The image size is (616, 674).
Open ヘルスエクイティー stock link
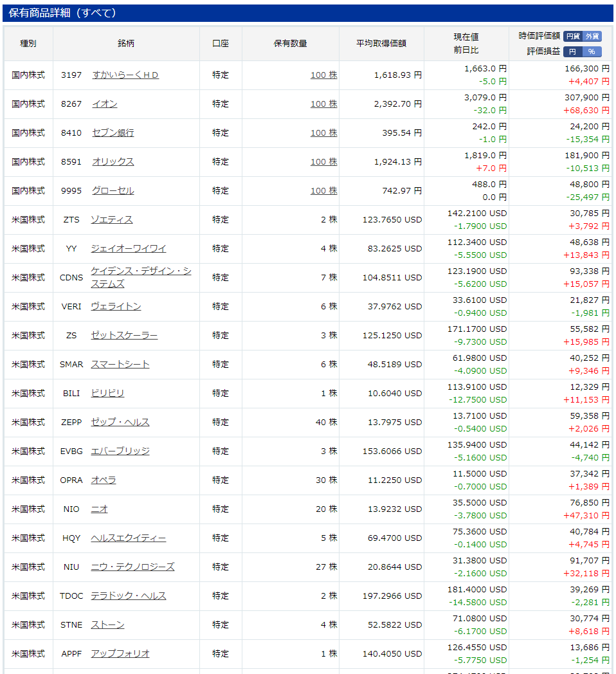tap(129, 538)
